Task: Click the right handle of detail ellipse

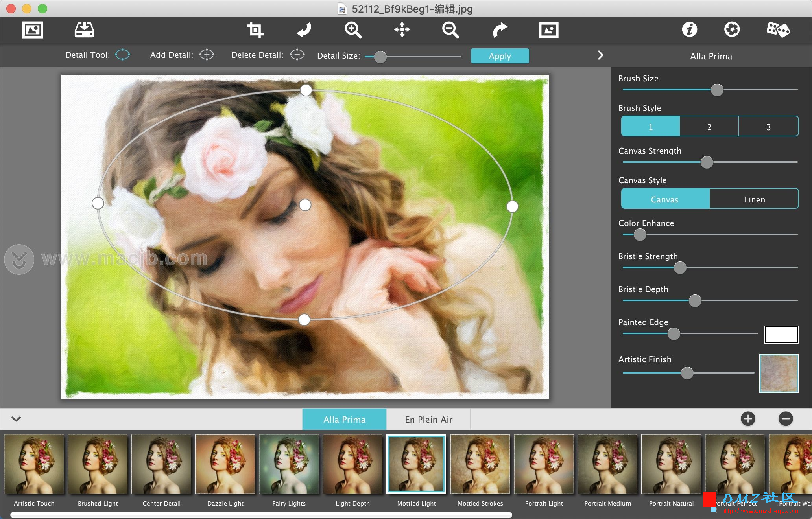Action: pyautogui.click(x=512, y=206)
